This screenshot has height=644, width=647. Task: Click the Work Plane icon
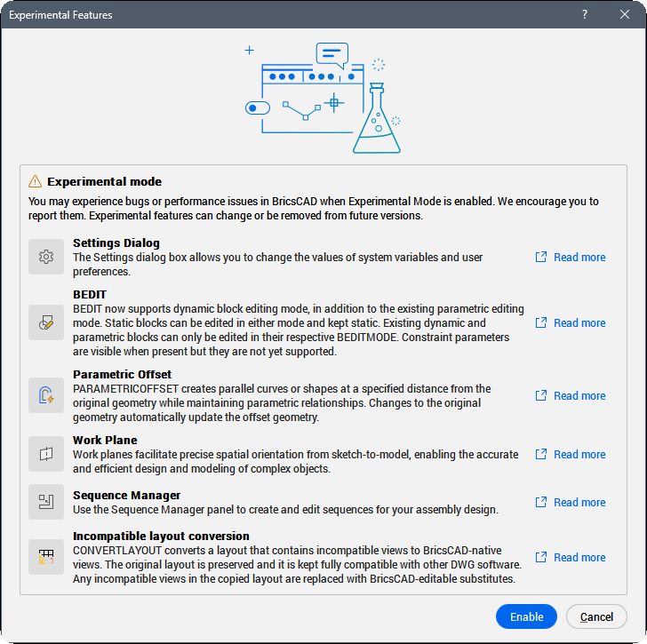[x=45, y=454]
